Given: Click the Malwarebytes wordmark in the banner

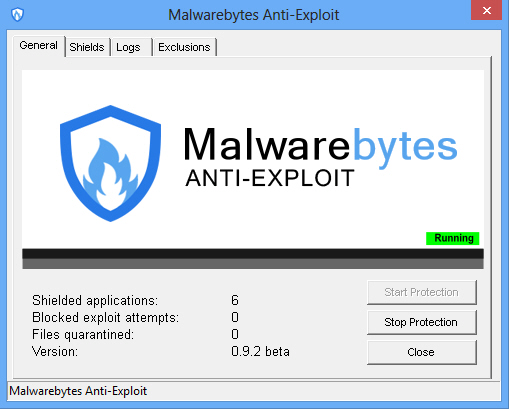Looking at the screenshot, I should point(320,146).
